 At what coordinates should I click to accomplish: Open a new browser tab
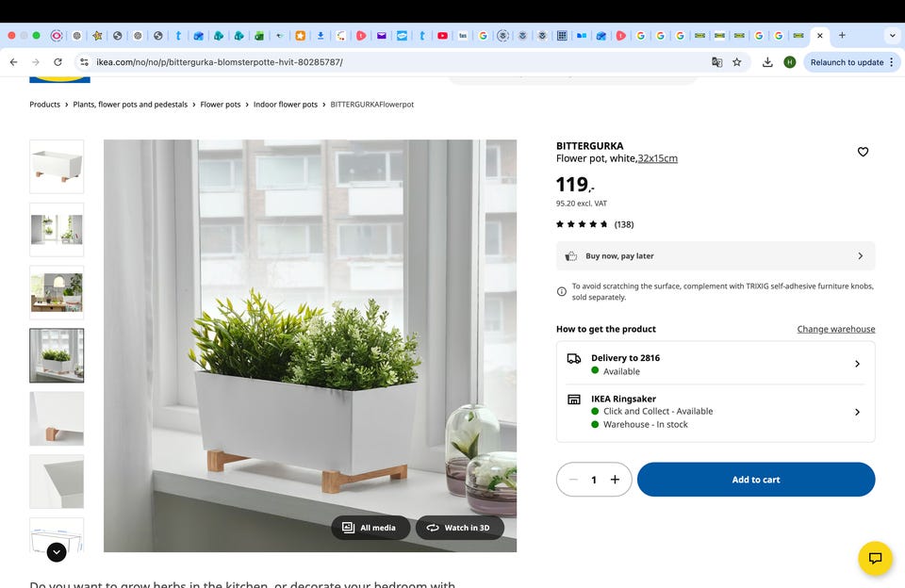842,35
